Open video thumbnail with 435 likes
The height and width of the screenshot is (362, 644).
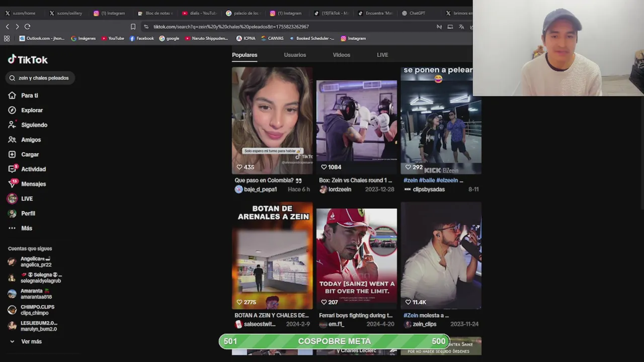[272, 120]
